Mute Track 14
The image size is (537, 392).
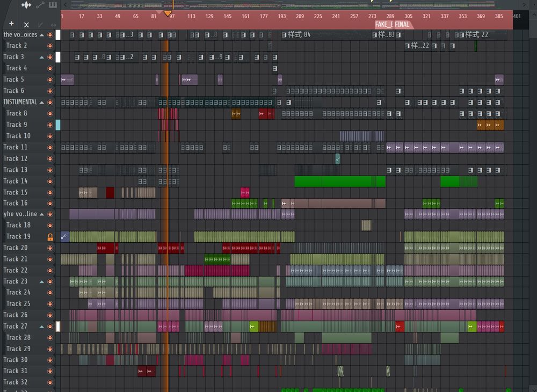50,182
